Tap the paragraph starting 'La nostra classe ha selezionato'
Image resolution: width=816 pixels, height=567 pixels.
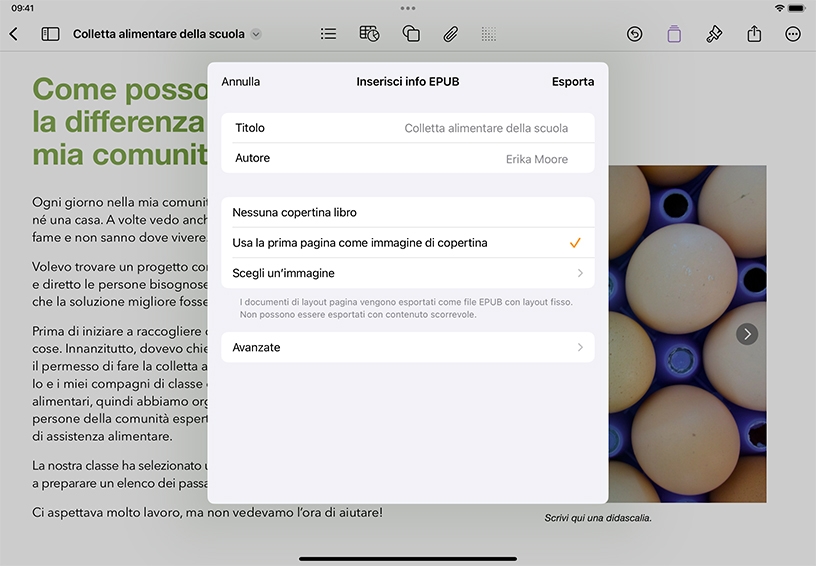tap(120, 474)
